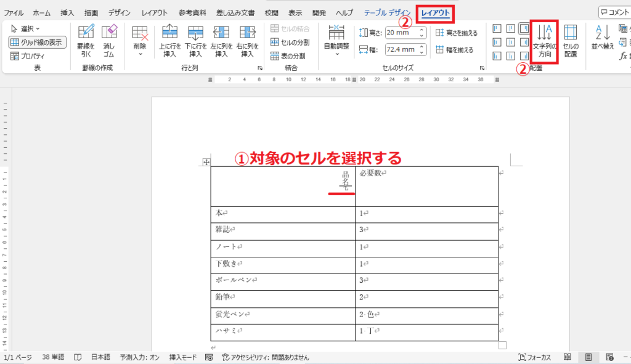Set alignment to middle right (中央揃え 右)

coord(524,42)
